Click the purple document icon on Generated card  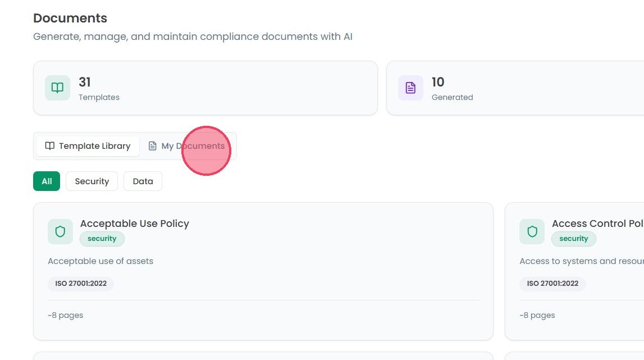point(410,88)
